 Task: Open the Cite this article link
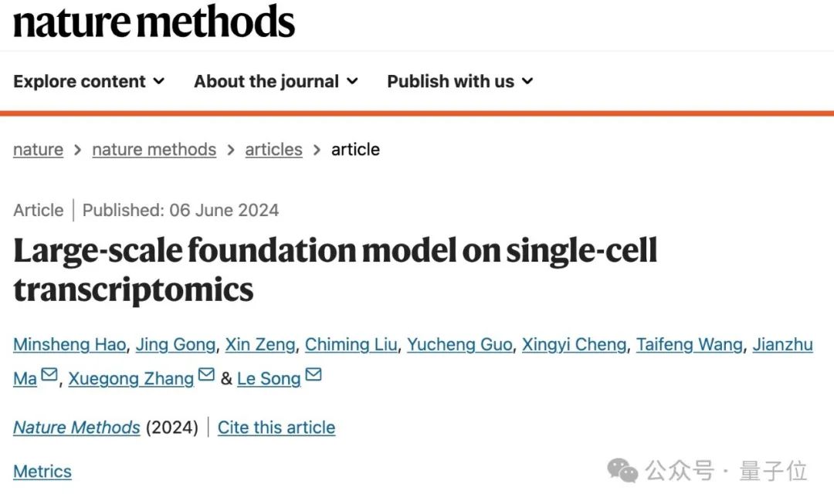(x=276, y=427)
